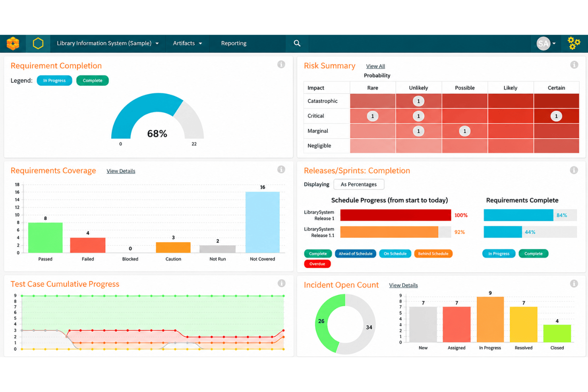Click the In Progress incident bar

(490, 319)
